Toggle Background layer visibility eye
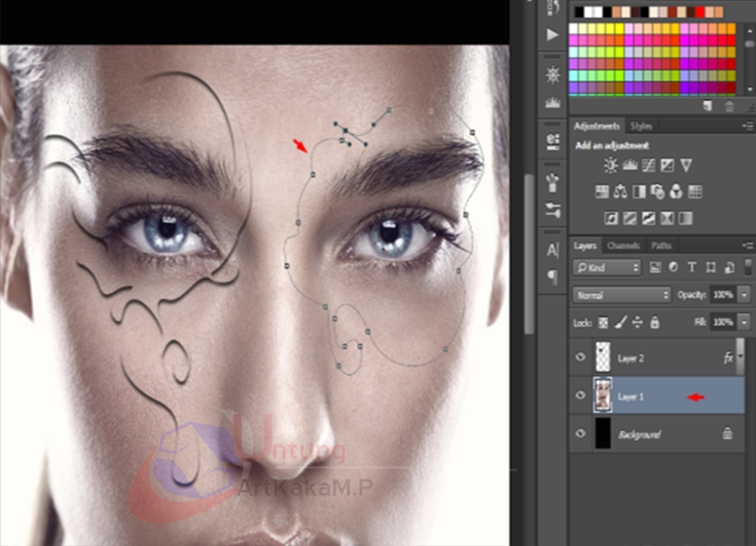This screenshot has height=546, width=756. click(580, 434)
